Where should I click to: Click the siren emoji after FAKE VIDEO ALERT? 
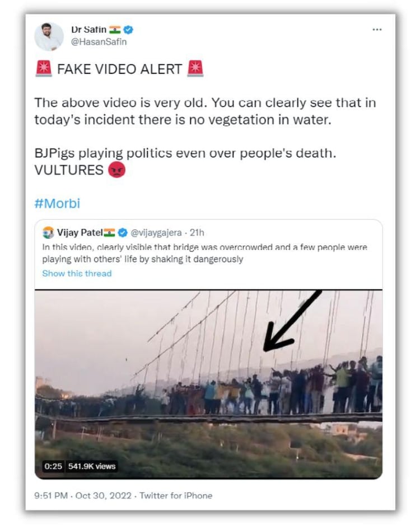[x=195, y=69]
